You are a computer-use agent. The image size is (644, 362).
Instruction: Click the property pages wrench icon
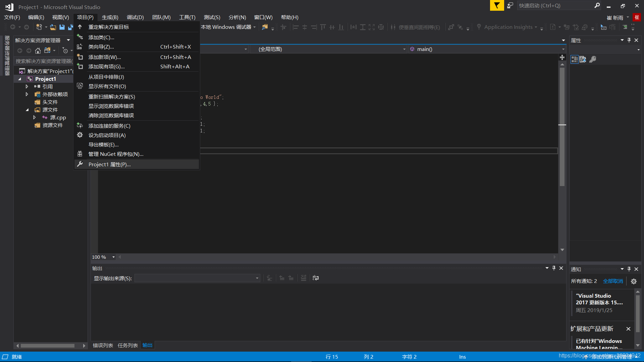pyautogui.click(x=593, y=59)
